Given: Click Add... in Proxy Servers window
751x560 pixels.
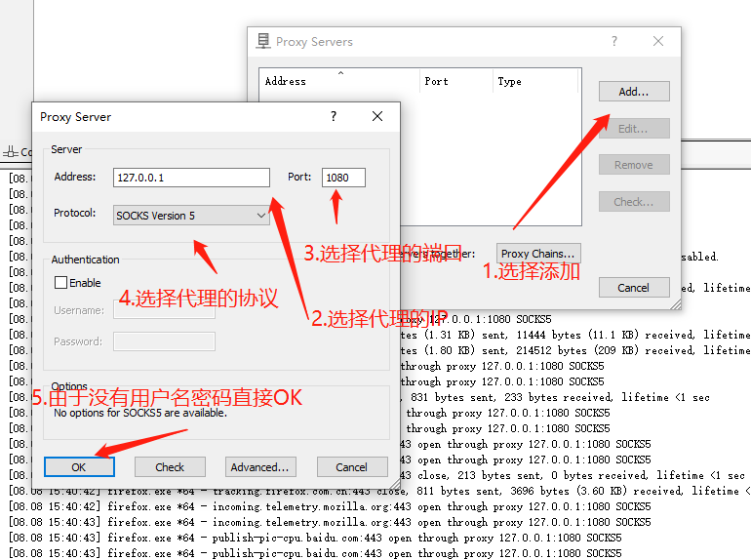Looking at the screenshot, I should pyautogui.click(x=634, y=92).
